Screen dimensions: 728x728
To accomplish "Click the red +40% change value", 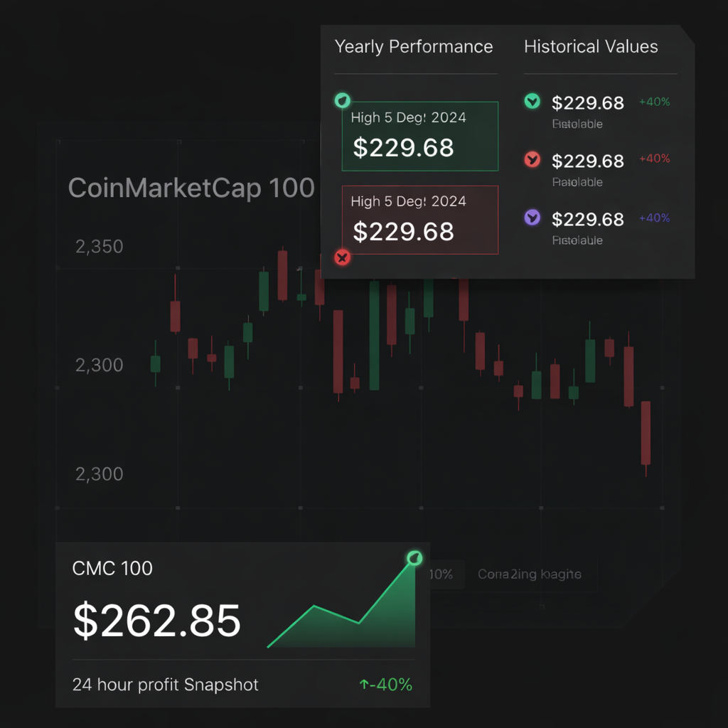I will (654, 159).
